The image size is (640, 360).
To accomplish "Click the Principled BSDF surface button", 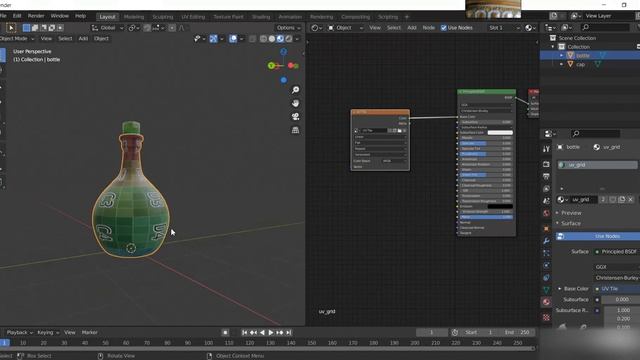I will [617, 252].
